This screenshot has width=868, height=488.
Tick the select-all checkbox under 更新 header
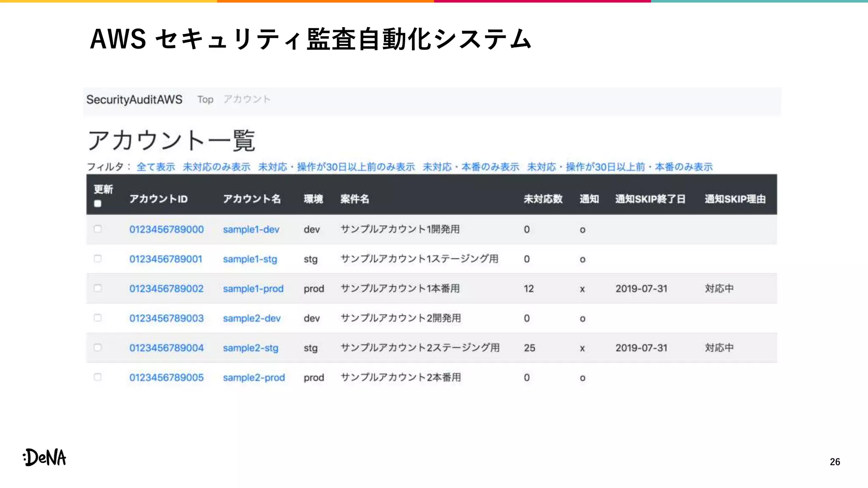(x=97, y=203)
